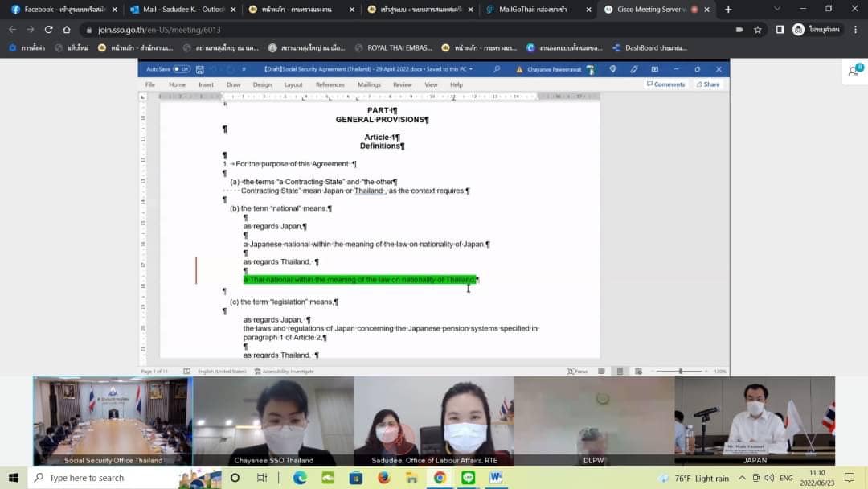Select the JAPAN participant video thumbnail
The height and width of the screenshot is (489, 868).
coord(755,421)
